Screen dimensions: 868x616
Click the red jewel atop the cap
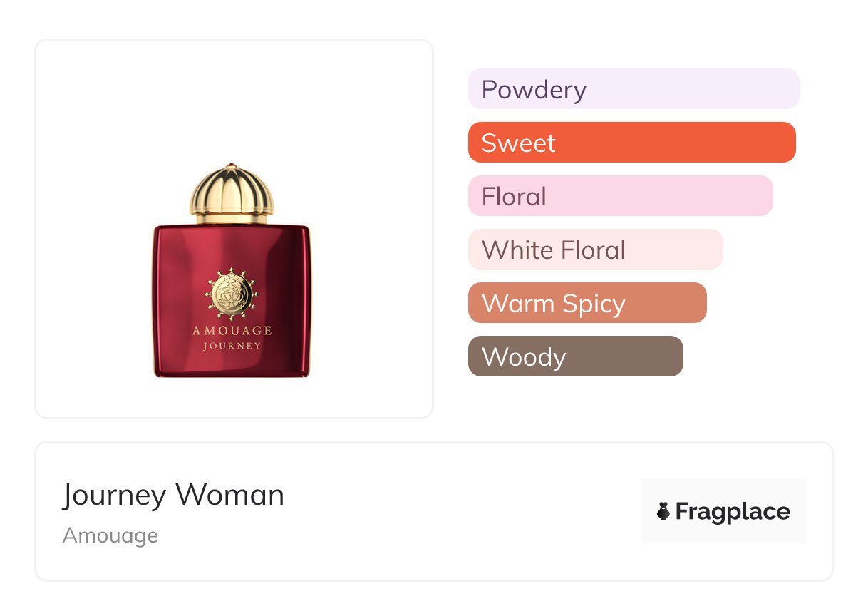click(232, 166)
